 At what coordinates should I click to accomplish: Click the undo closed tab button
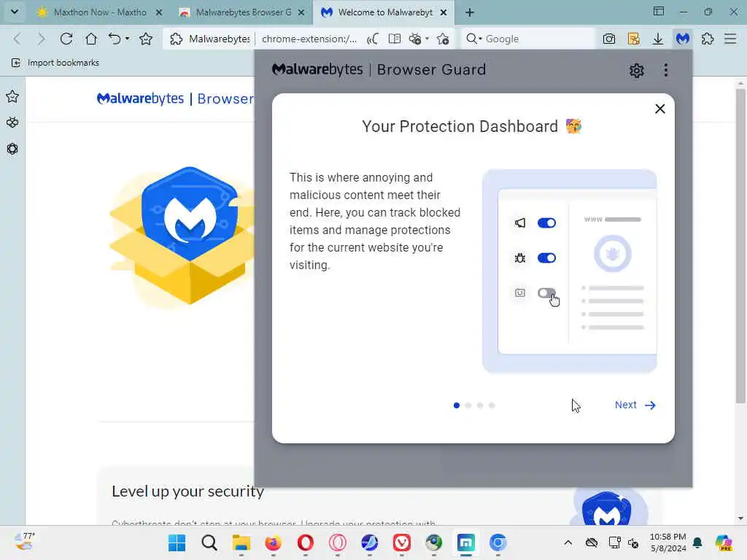(115, 39)
